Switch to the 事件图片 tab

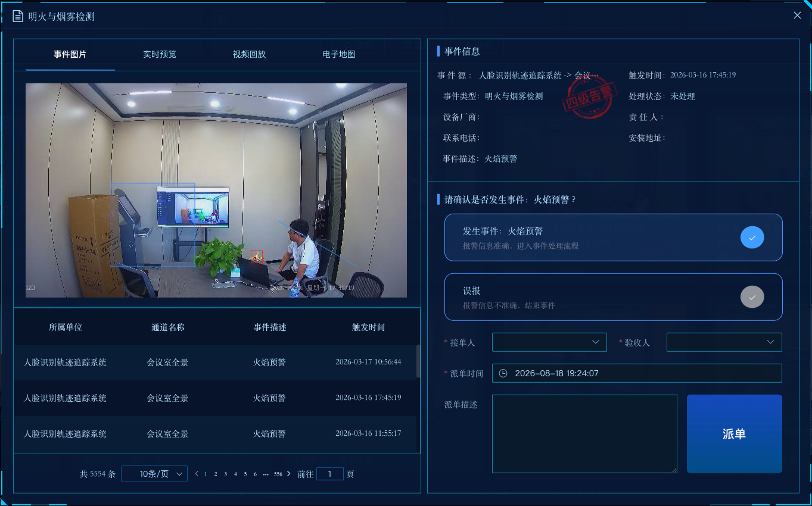point(70,54)
